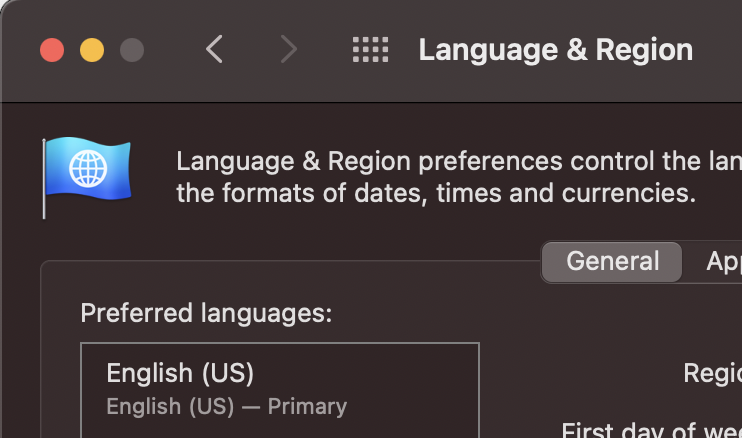
Task: Switch to the General tab
Action: [x=612, y=262]
